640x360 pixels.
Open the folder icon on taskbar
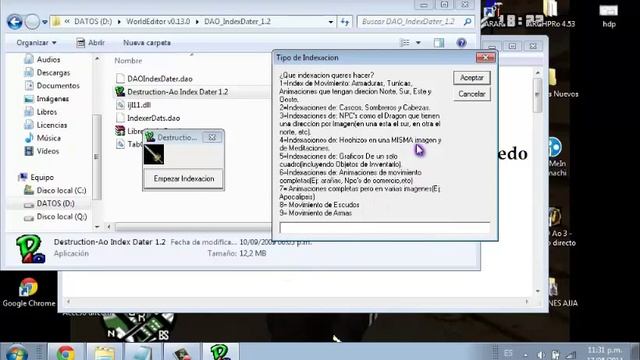[104, 352]
